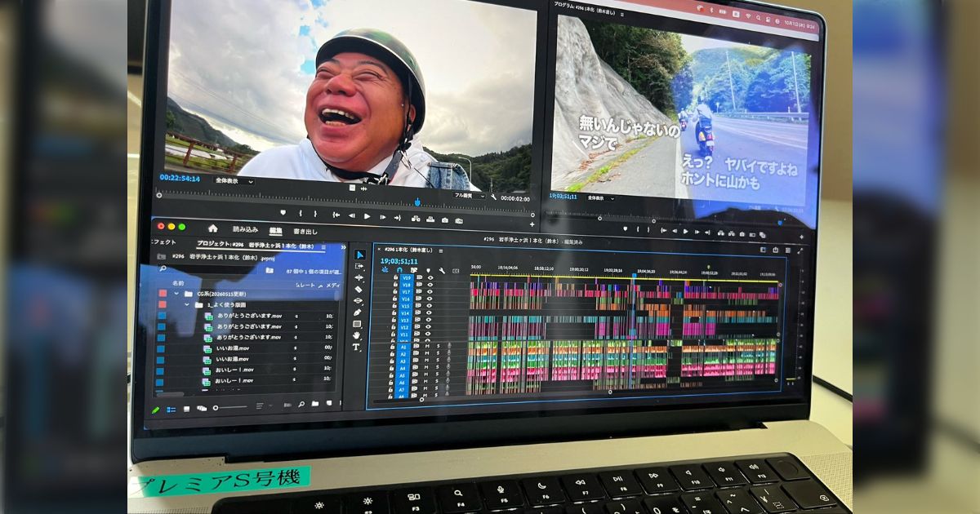This screenshot has height=514, width=980.
Task: Toggle V17 track eye visibility
Action: (x=430, y=292)
